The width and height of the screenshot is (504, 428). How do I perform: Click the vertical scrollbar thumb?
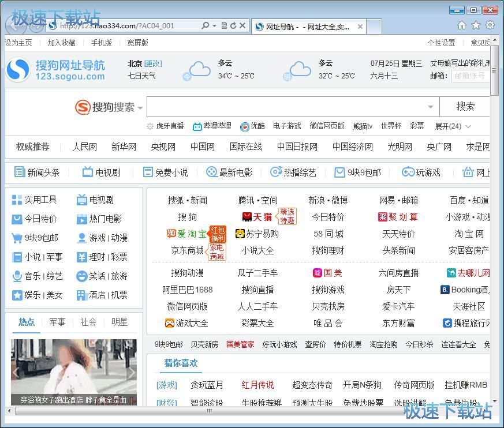(x=494, y=70)
